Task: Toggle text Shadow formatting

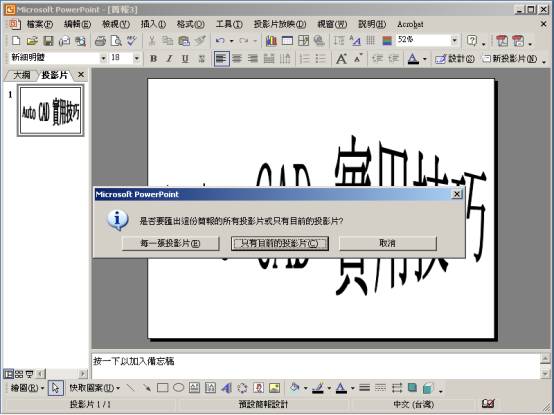Action: coord(201,59)
